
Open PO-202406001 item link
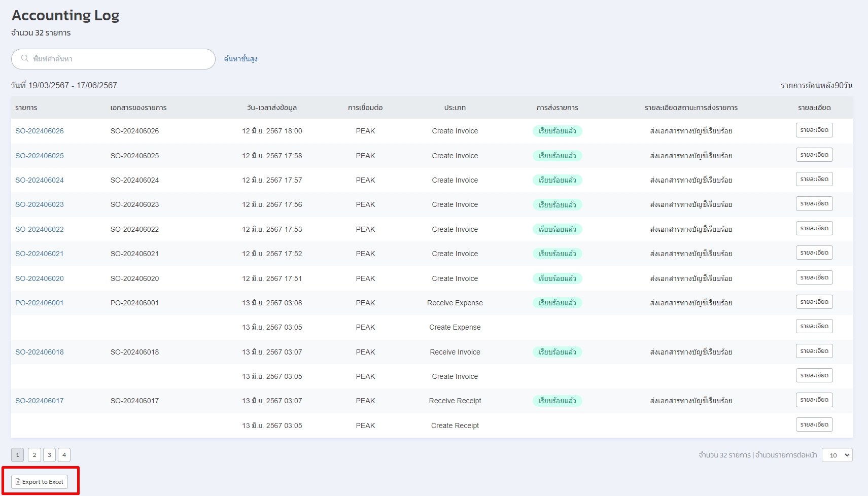point(40,303)
